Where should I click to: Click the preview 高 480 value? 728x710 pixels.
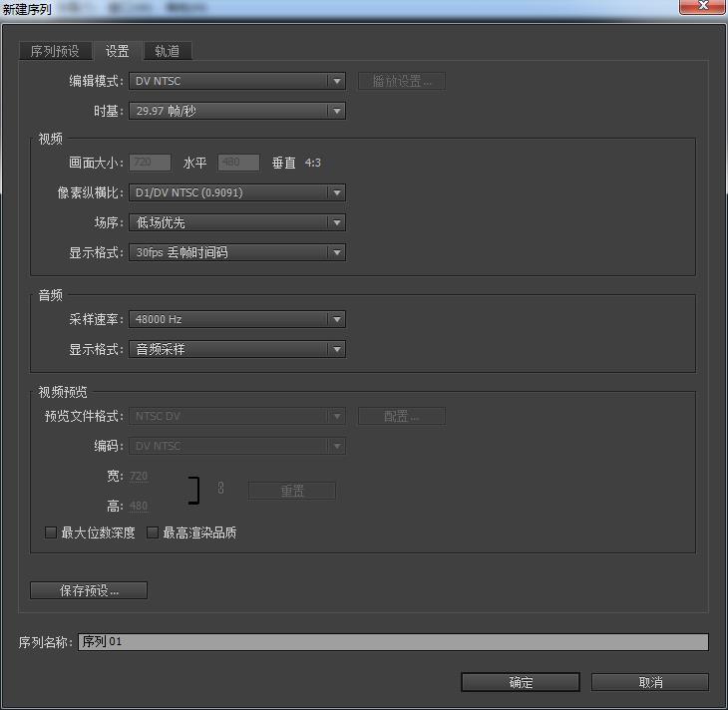[x=139, y=506]
